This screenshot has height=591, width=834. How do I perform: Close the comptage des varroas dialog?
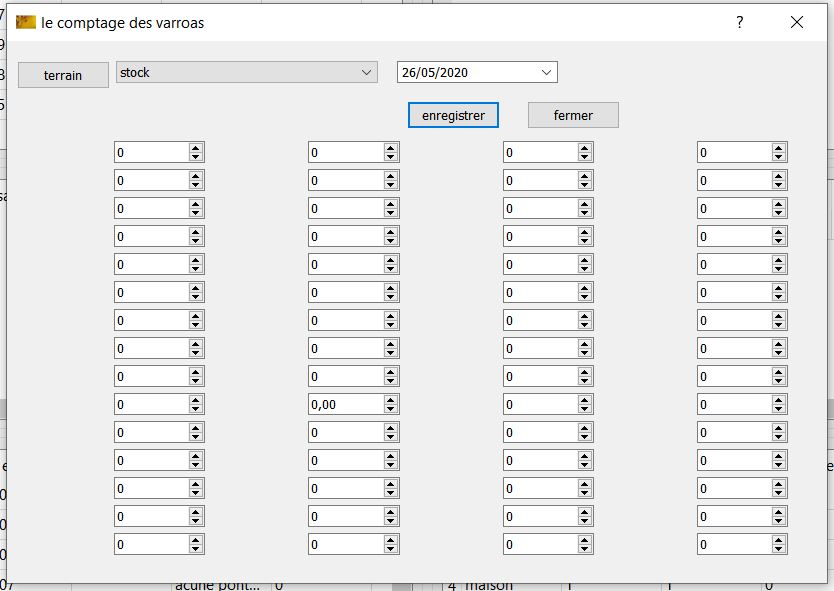(797, 22)
